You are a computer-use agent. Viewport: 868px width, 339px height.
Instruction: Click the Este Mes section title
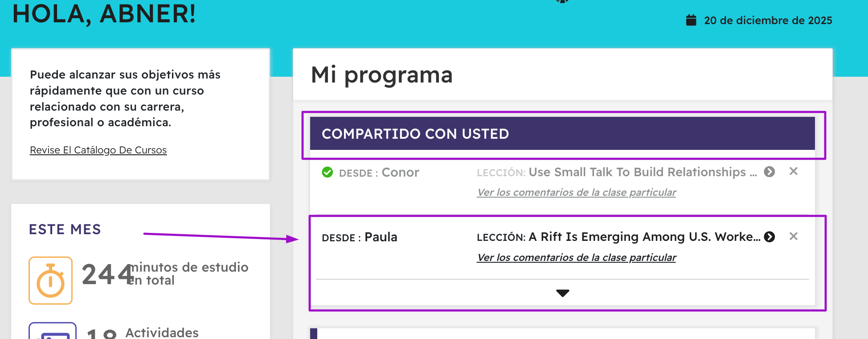click(x=65, y=229)
